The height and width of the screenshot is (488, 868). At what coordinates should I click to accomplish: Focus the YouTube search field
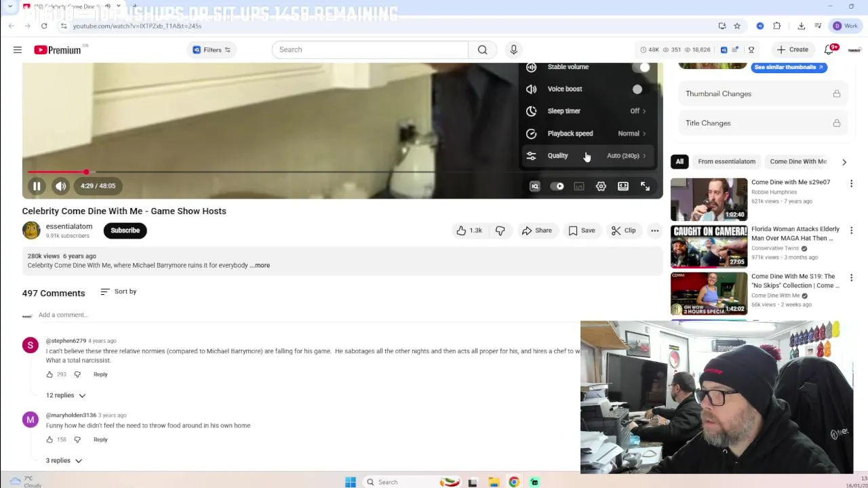click(x=370, y=49)
